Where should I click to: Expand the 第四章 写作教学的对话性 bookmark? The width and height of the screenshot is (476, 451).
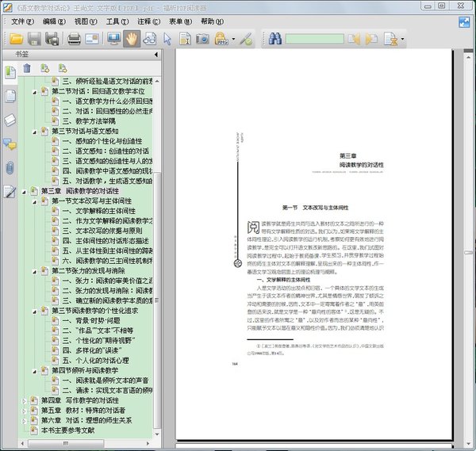(x=25, y=400)
